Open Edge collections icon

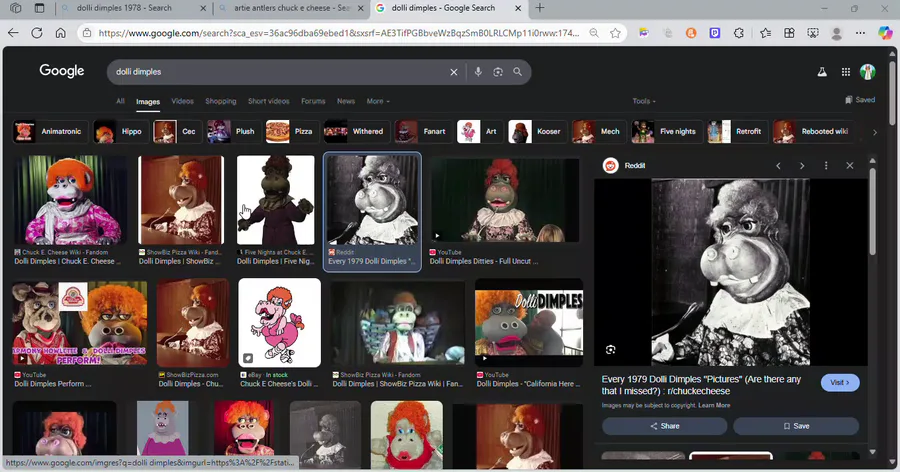[789, 33]
